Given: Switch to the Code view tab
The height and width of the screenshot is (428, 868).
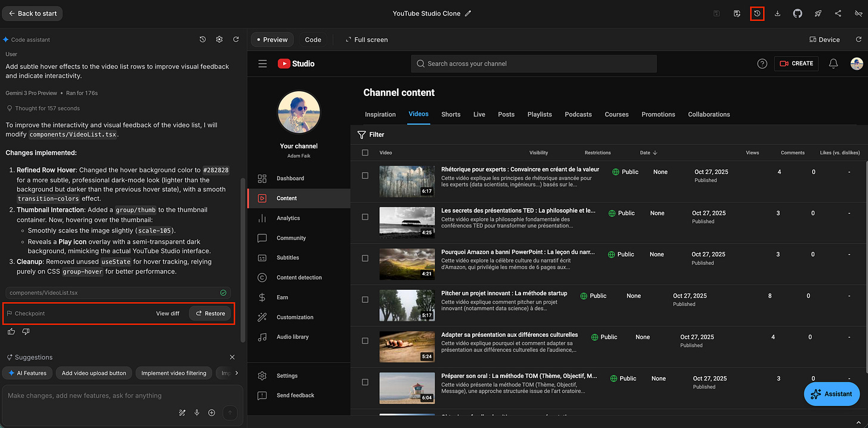Looking at the screenshot, I should coord(313,39).
